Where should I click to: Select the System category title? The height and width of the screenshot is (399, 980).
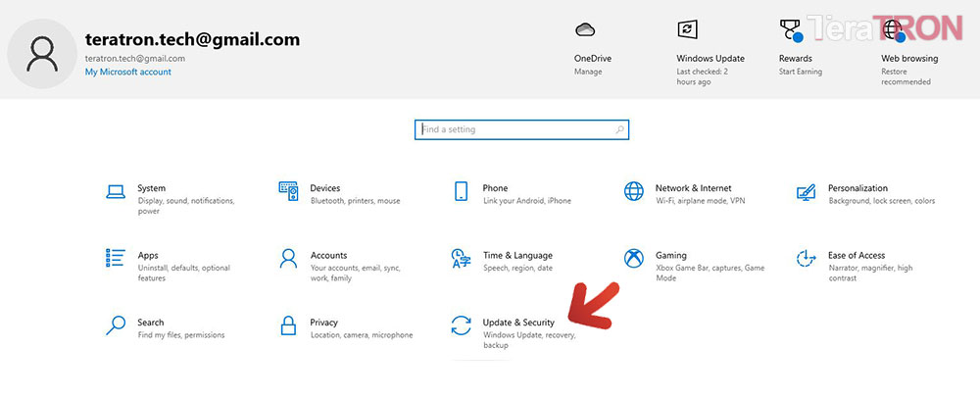151,188
